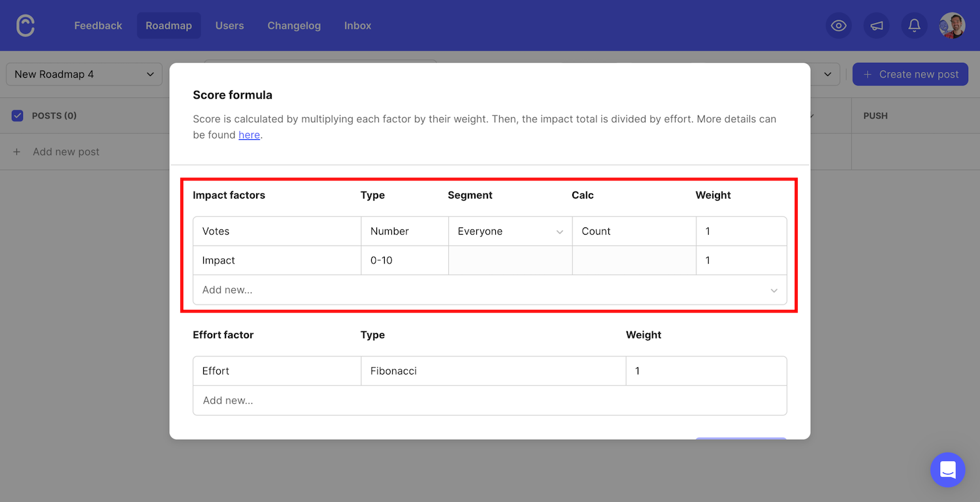Screen dimensions: 980x502
Task: Click the Effort factor column label
Action: (x=223, y=335)
